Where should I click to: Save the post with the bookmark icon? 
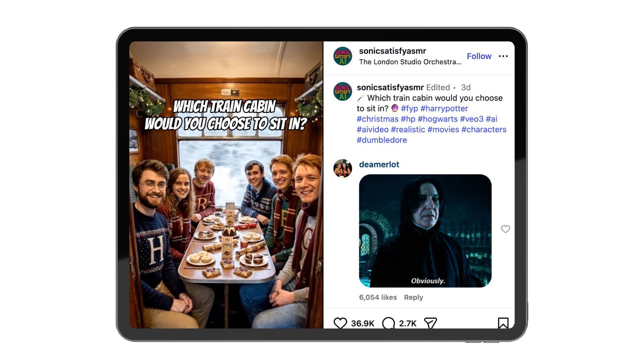coord(503,323)
